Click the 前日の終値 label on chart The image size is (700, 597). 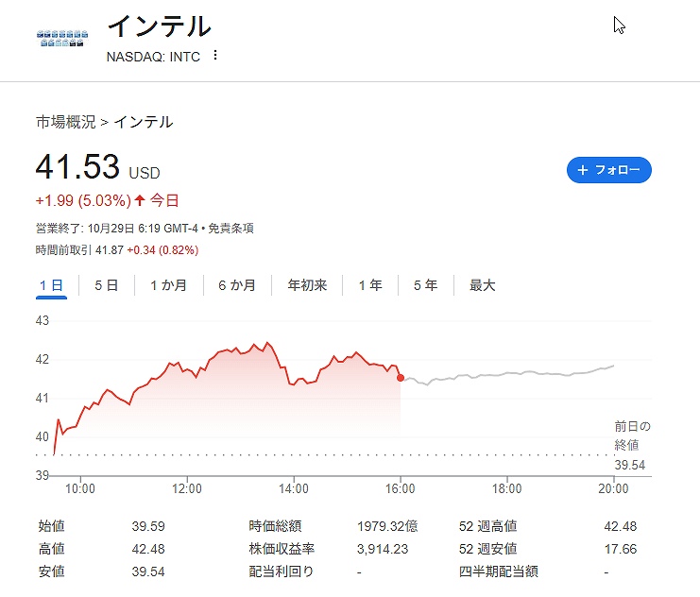632,435
